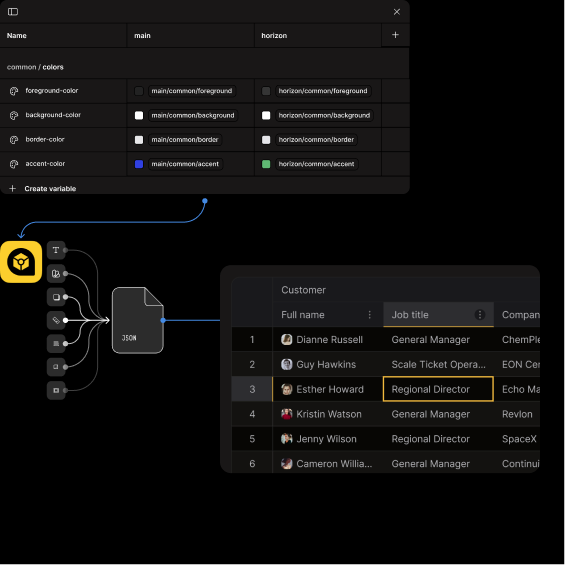Select the background-color variable name
565x565 pixels.
(53, 115)
